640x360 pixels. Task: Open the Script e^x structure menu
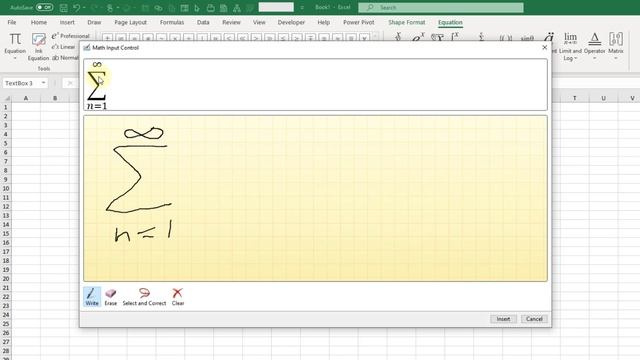click(x=418, y=37)
